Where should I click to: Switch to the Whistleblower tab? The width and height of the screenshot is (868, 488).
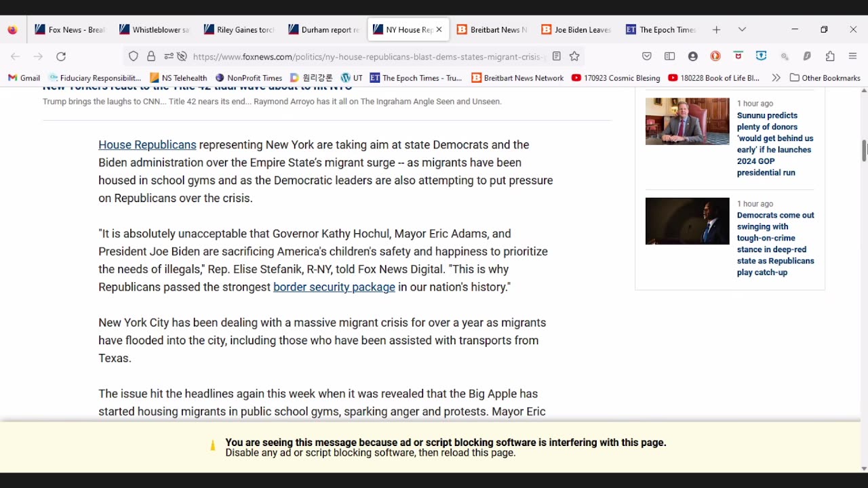[155, 30]
